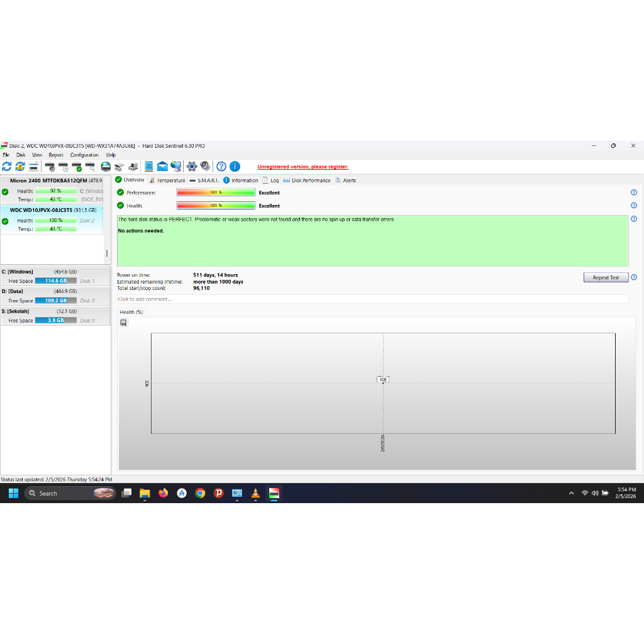Open VLC media player from taskbar
644x644 pixels.
[x=255, y=493]
